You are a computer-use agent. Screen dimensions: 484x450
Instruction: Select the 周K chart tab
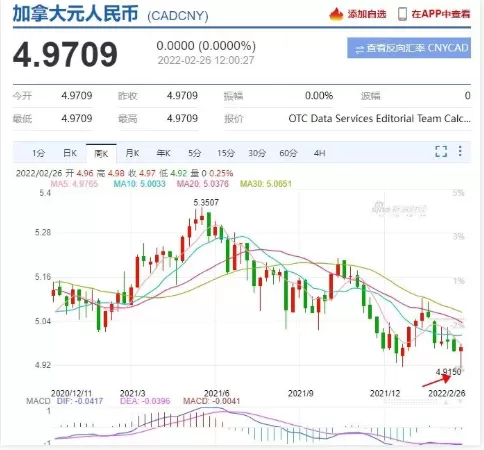(x=101, y=154)
